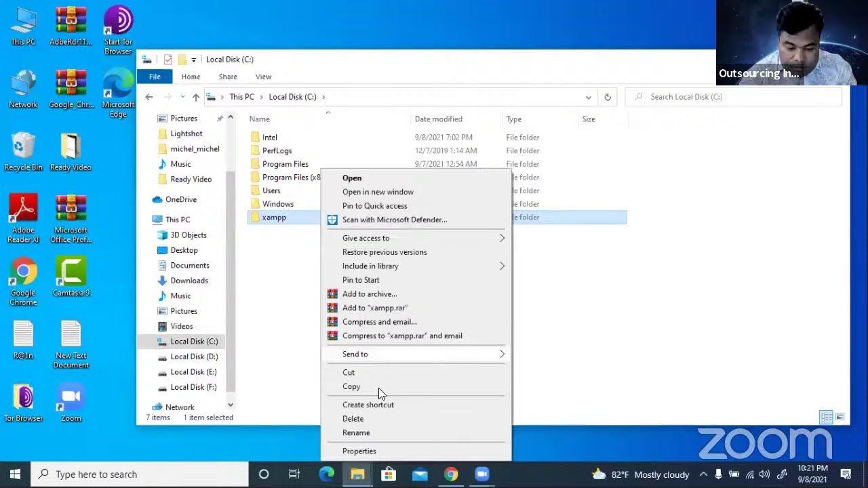Expand the Send to submenu
Screen dimensions: 868x488
click(502, 354)
